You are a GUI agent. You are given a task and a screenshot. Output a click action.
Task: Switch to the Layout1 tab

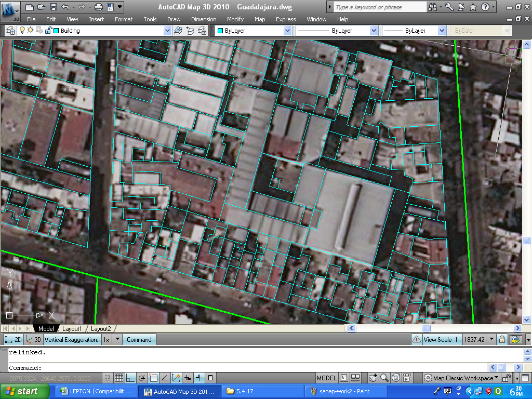click(x=72, y=329)
